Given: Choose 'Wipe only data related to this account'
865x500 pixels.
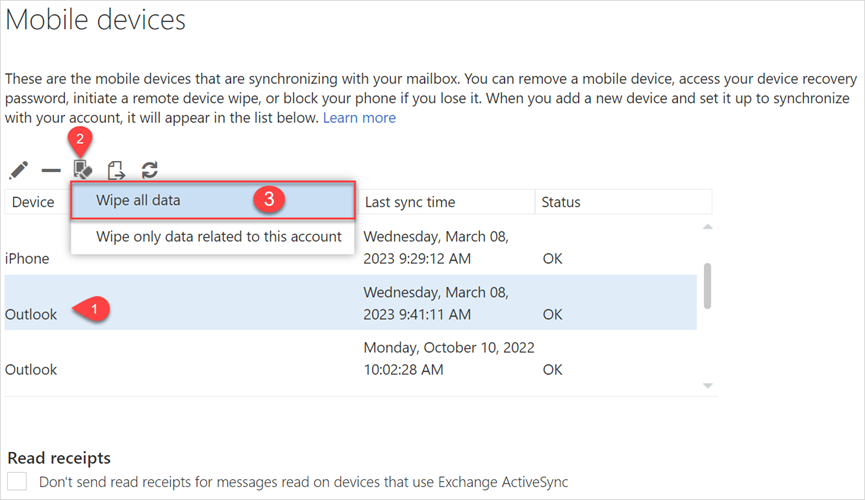Looking at the screenshot, I should coord(218,237).
